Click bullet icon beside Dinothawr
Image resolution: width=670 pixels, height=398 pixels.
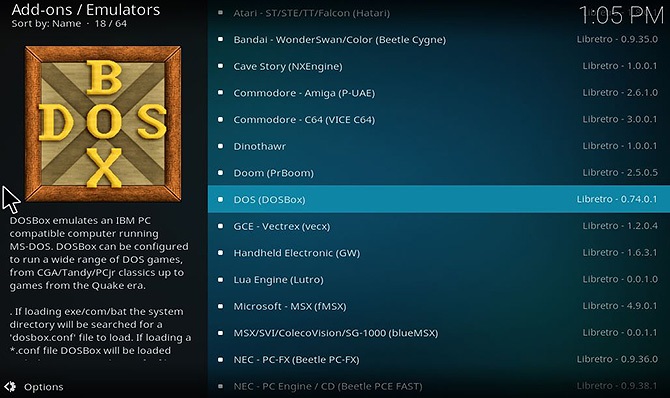coord(220,146)
